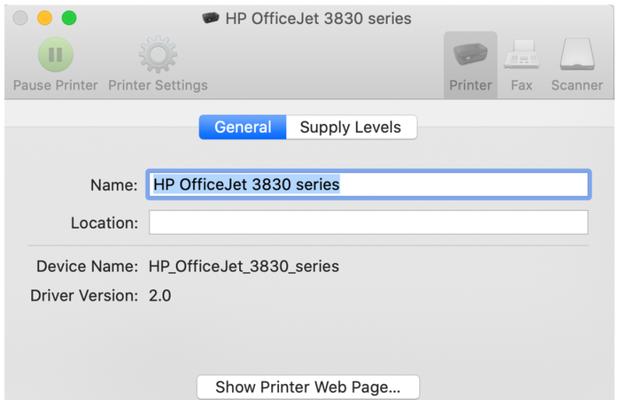This screenshot has height=400, width=620.
Task: Click the green Pause Printer icon
Action: click(x=55, y=54)
